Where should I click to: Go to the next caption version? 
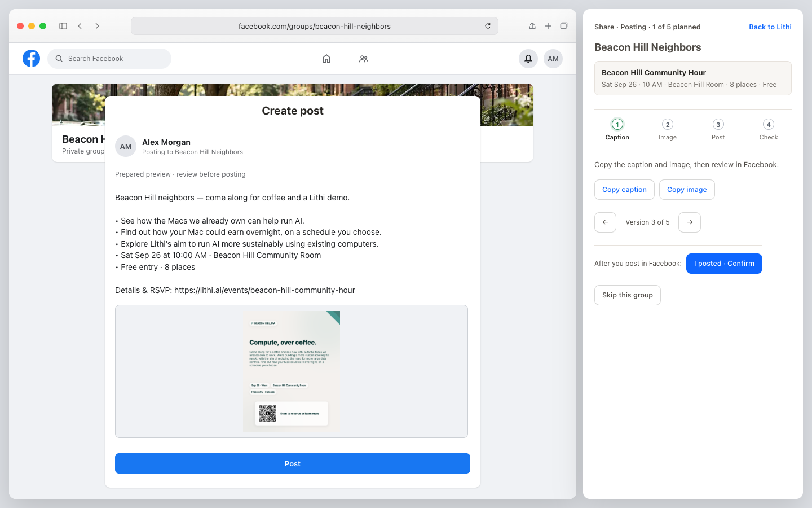pos(690,222)
